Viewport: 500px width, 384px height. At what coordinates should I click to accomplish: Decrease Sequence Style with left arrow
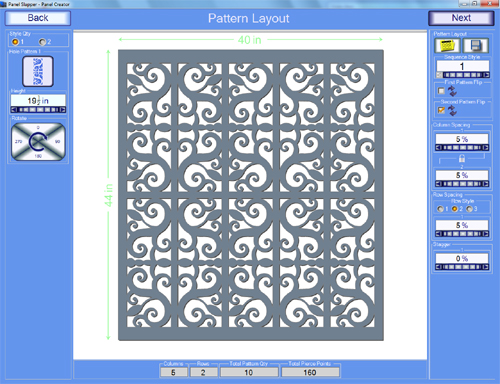point(440,75)
